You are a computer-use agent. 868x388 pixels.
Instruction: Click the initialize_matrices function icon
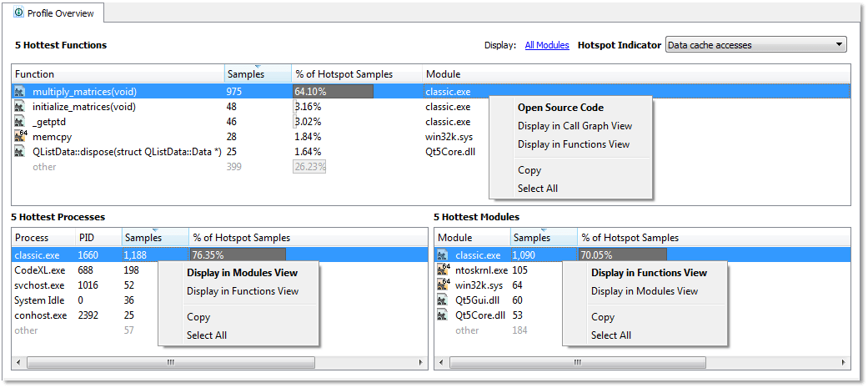pyautogui.click(x=20, y=107)
